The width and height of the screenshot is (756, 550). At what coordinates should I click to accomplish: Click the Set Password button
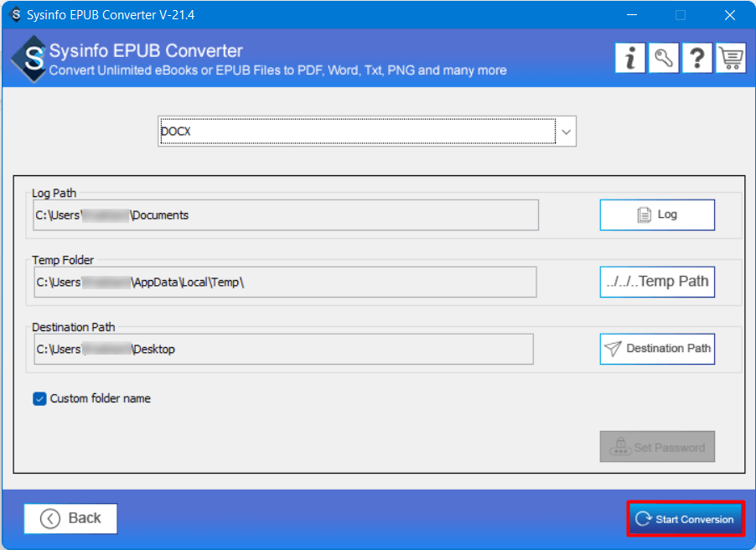pos(657,447)
